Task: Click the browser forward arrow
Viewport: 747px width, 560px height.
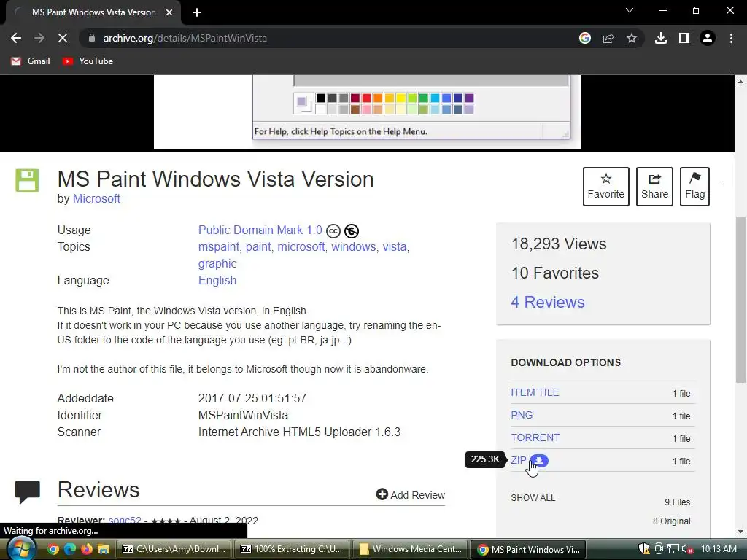Action: pos(39,38)
